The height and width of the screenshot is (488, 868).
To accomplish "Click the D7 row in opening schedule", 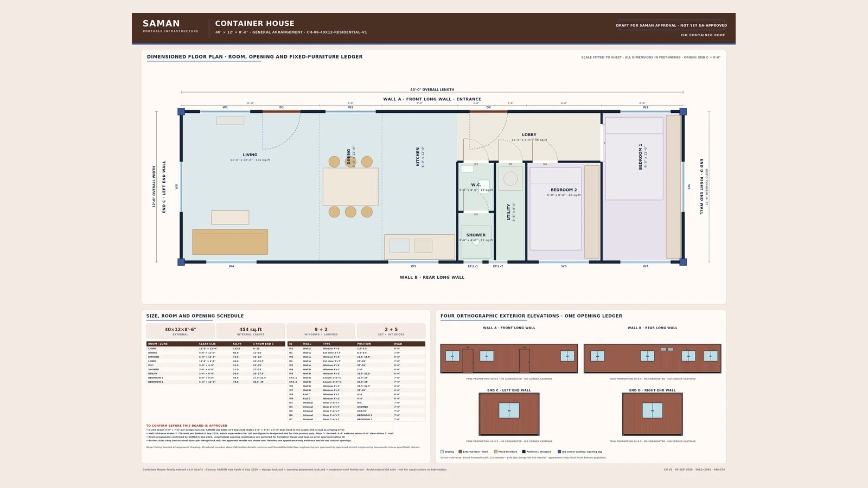I will click(356, 419).
